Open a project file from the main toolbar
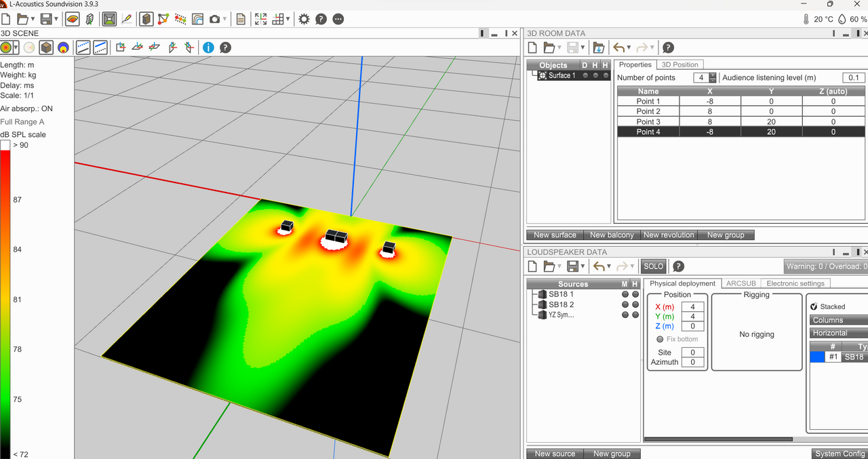The width and height of the screenshot is (868, 459). tap(23, 19)
